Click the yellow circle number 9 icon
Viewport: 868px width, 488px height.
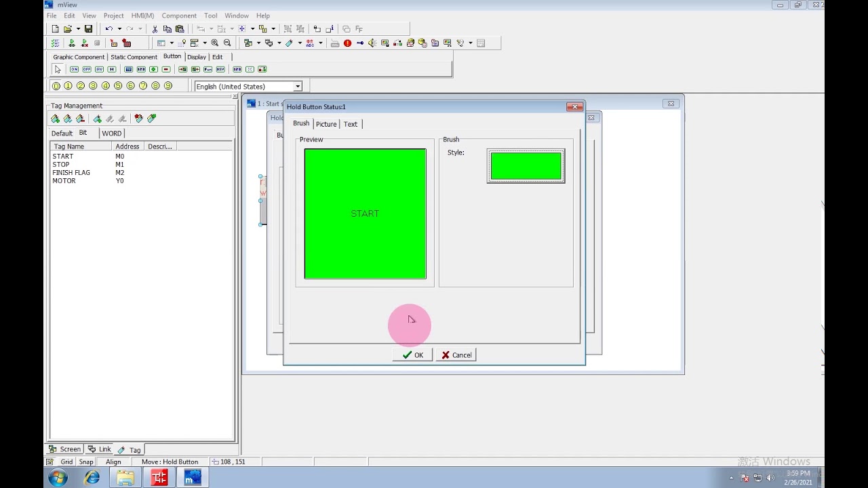167,86
